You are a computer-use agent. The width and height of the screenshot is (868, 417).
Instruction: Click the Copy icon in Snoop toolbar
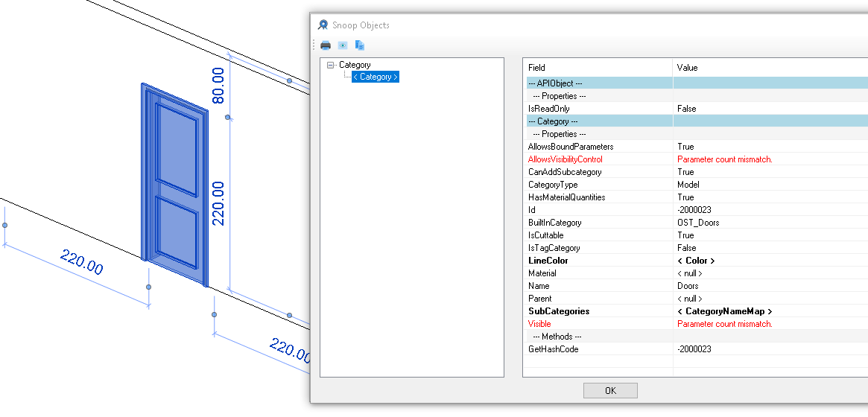tap(359, 45)
